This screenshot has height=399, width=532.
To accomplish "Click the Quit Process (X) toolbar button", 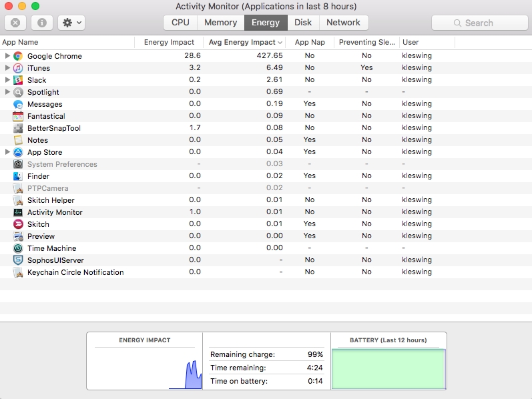I will coord(15,23).
